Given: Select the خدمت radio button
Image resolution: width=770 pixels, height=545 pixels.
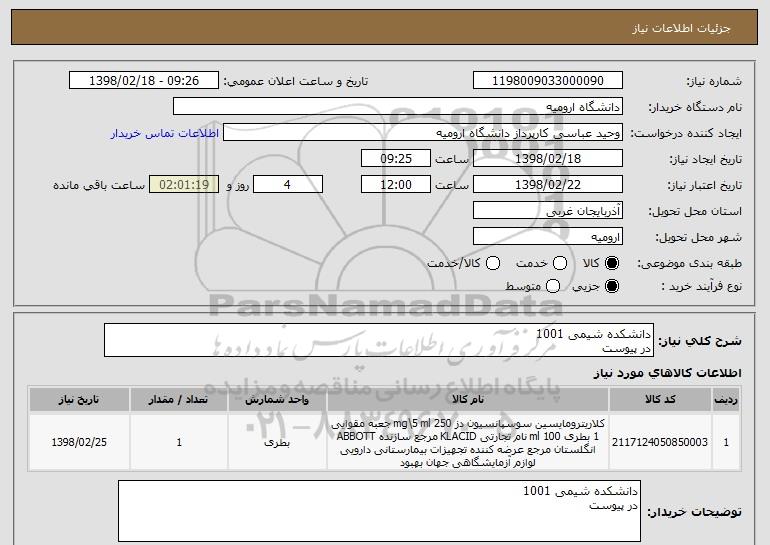Looking at the screenshot, I should [560, 263].
